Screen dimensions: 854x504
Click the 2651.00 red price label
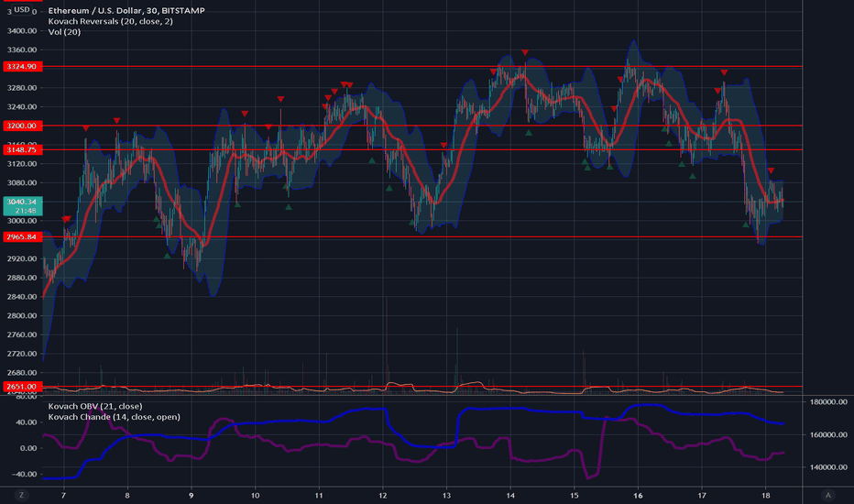pos(22,387)
